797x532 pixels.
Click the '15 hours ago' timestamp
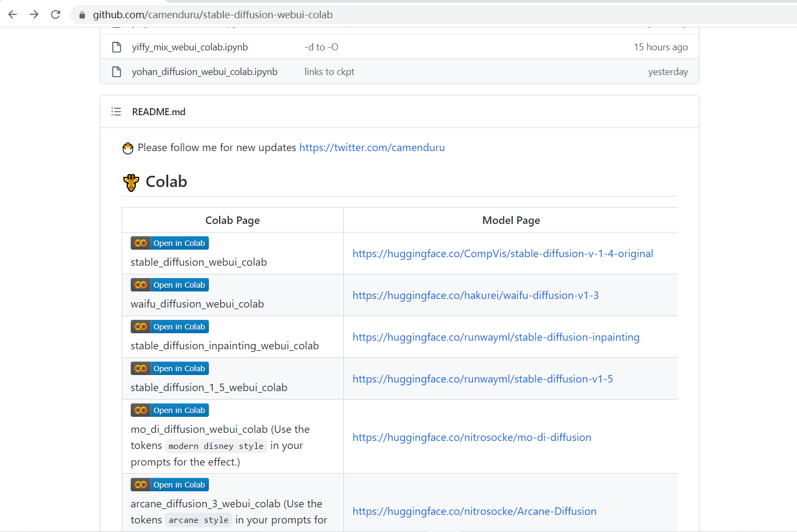(x=661, y=47)
